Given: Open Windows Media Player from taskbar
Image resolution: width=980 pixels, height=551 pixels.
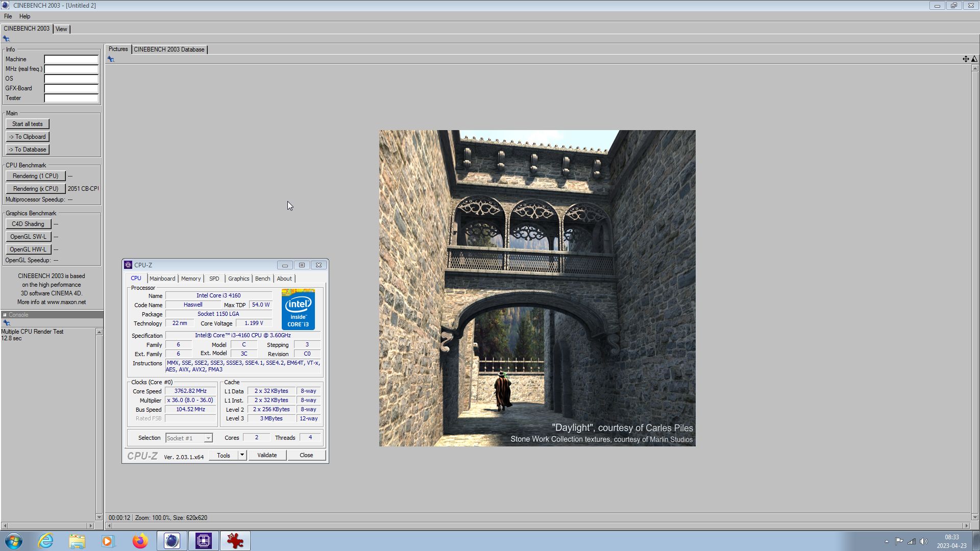Looking at the screenshot, I should (x=108, y=541).
